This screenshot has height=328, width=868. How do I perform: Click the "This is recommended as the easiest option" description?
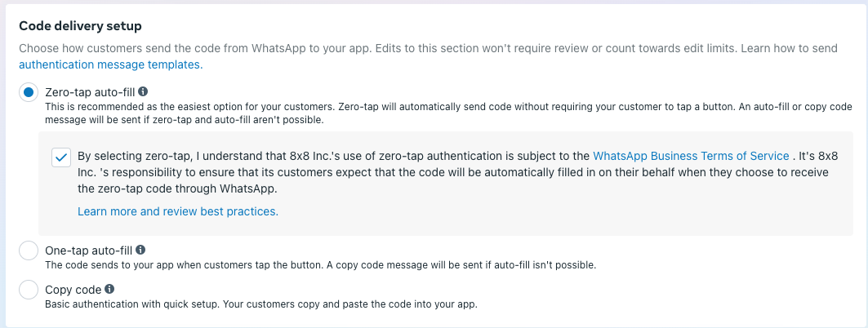point(245,107)
